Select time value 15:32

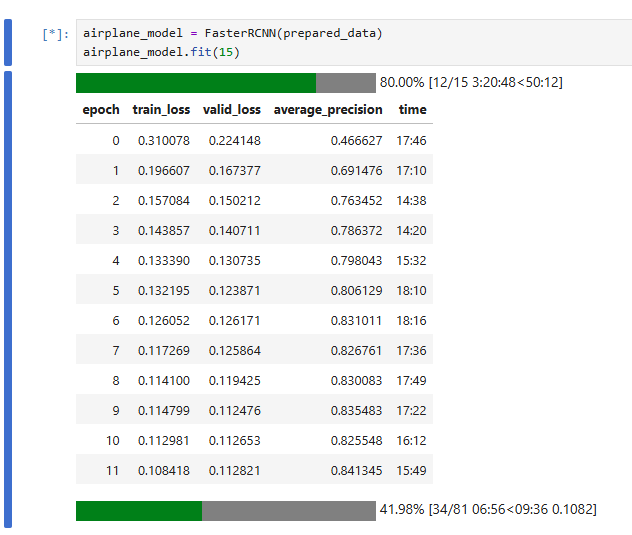pyautogui.click(x=411, y=260)
